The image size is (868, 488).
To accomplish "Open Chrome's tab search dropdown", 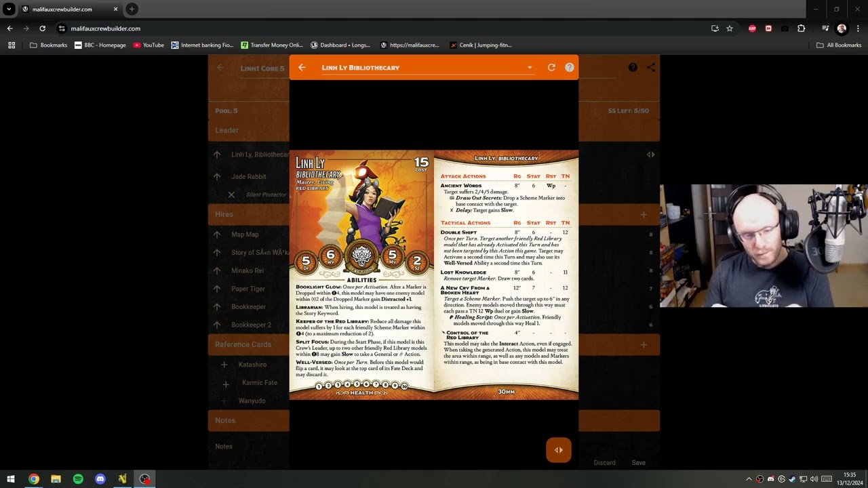I will point(9,9).
